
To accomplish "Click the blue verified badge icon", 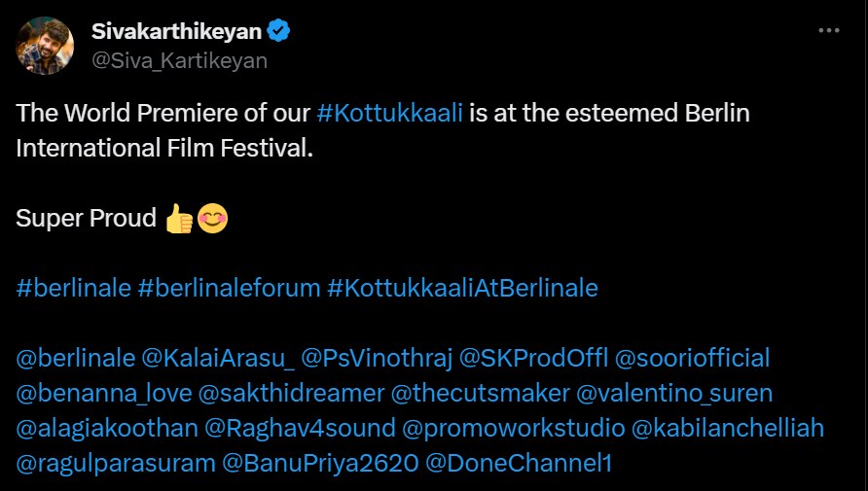I will tap(279, 31).
